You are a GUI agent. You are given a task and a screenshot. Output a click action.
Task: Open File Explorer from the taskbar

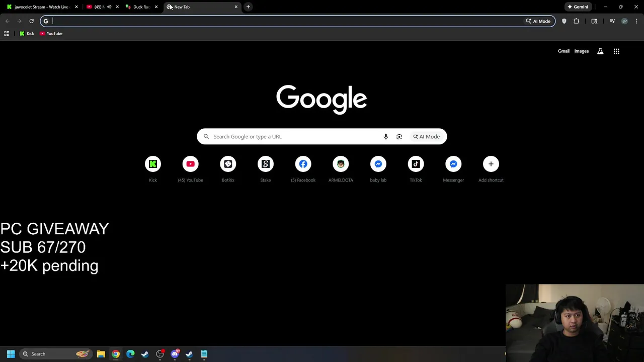101,354
